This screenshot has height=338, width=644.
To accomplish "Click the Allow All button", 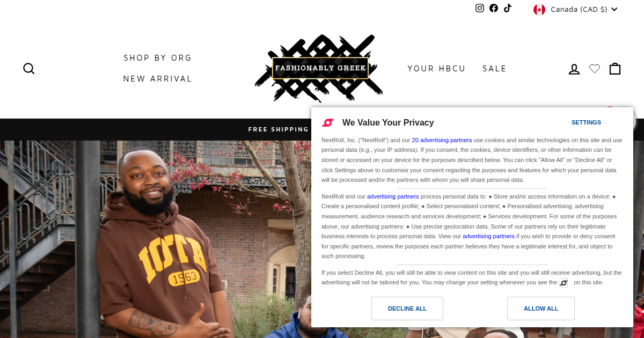I will [541, 308].
